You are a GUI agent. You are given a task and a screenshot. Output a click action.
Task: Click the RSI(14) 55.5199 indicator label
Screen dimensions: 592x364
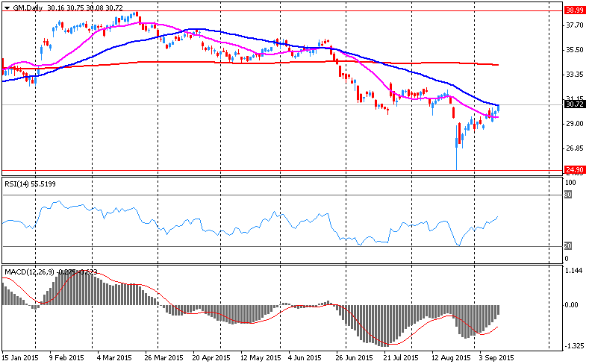pos(30,184)
